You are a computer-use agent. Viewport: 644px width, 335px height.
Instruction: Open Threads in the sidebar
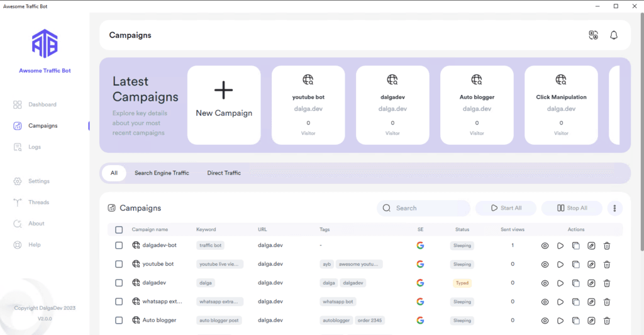31,202
